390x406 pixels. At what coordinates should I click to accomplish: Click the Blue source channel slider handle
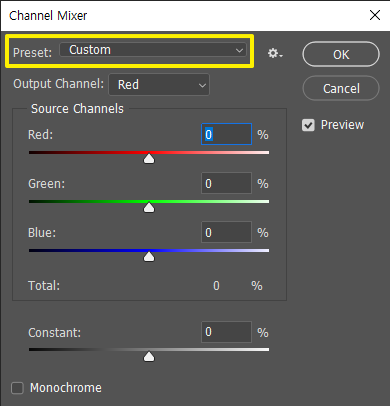[149, 257]
